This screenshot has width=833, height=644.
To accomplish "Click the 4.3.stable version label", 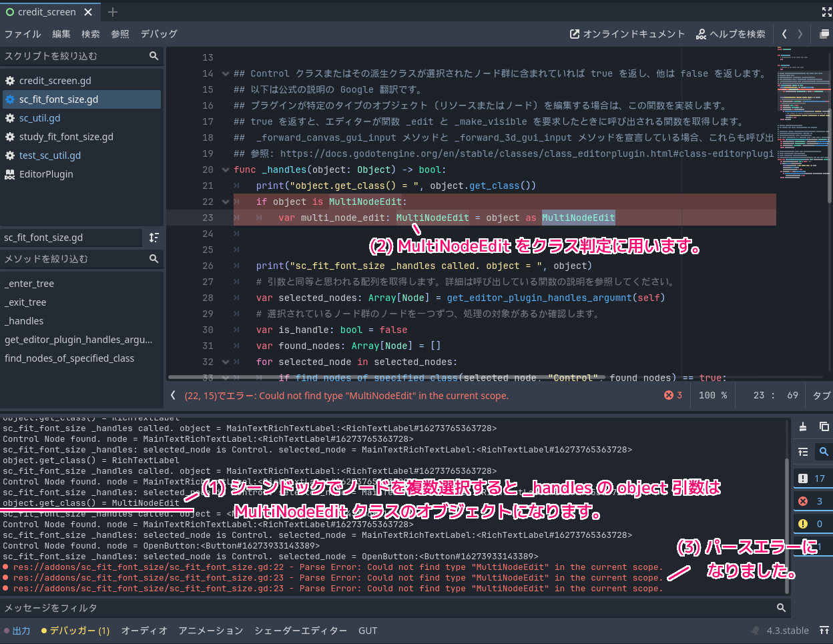I will click(x=788, y=631).
